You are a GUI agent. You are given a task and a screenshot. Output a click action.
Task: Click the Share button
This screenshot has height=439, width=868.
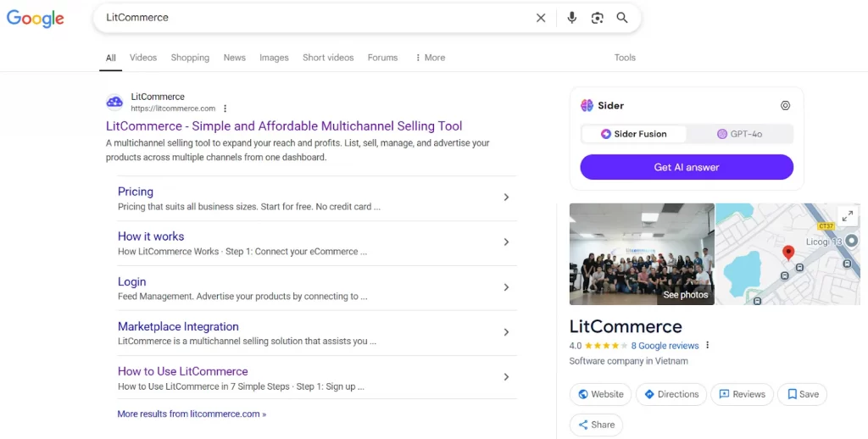[596, 425]
